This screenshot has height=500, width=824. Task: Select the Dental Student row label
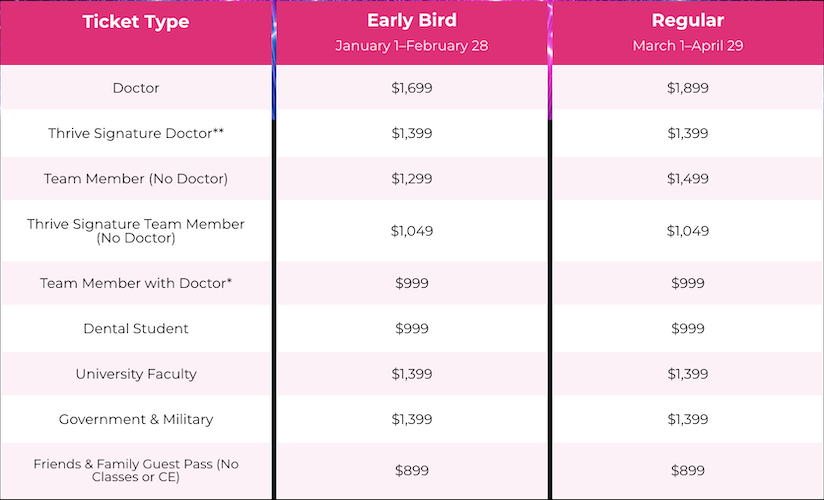[136, 329]
